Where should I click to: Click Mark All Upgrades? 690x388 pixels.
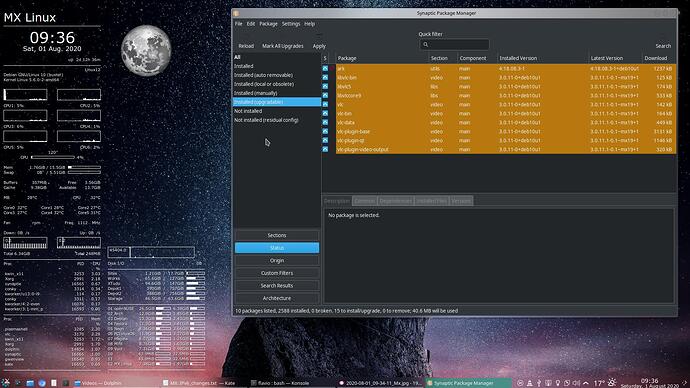tap(283, 46)
